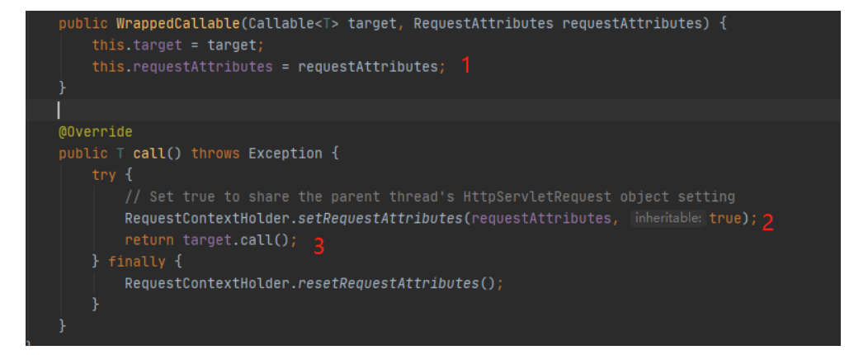The image size is (868, 355).
Task: Click RequestContextHolder on the resetRequestAttributes line
Action: point(207,283)
